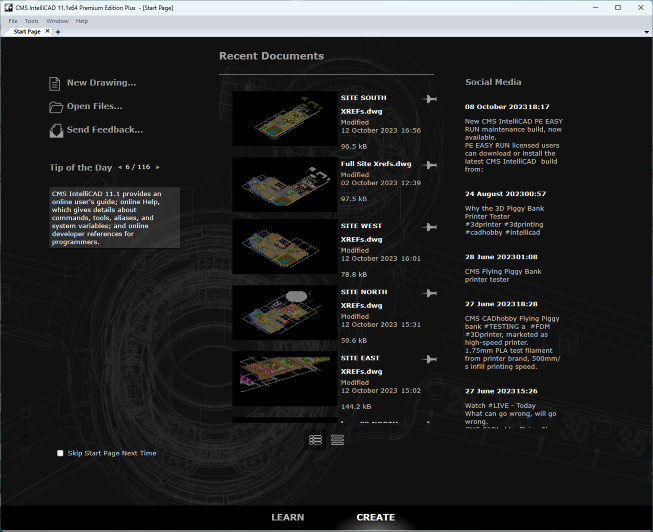
Task: Maximize the IntelliCAD window
Action: pos(618,7)
